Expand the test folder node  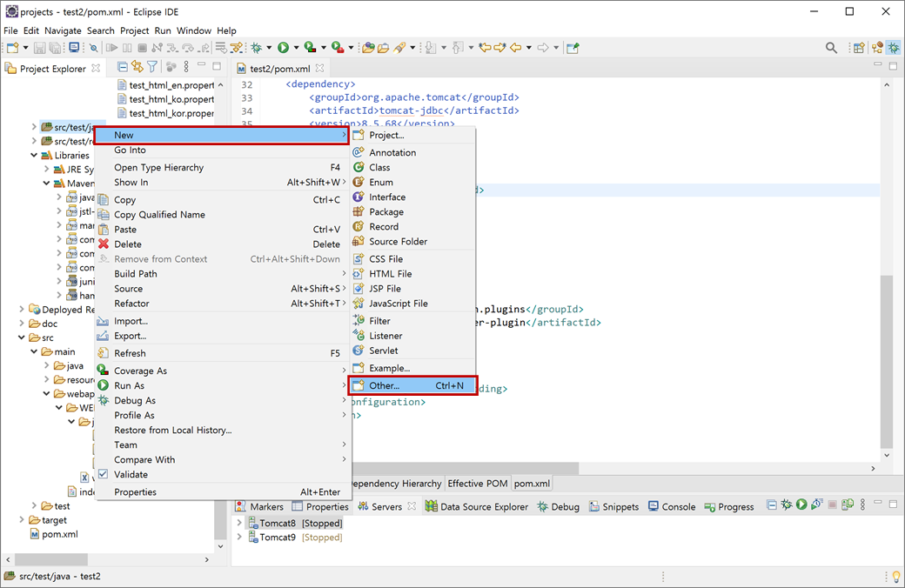pos(34,506)
